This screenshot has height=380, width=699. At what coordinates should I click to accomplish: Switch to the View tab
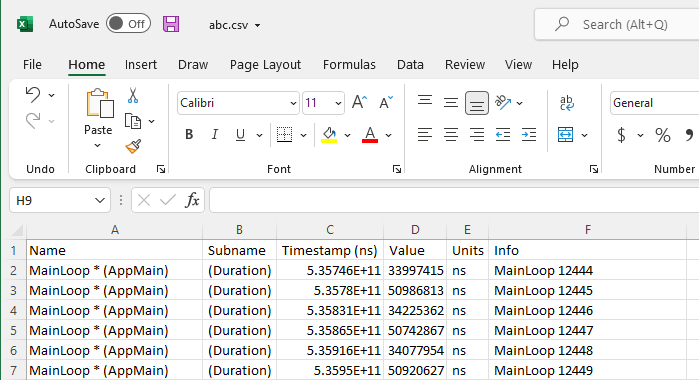(x=518, y=65)
